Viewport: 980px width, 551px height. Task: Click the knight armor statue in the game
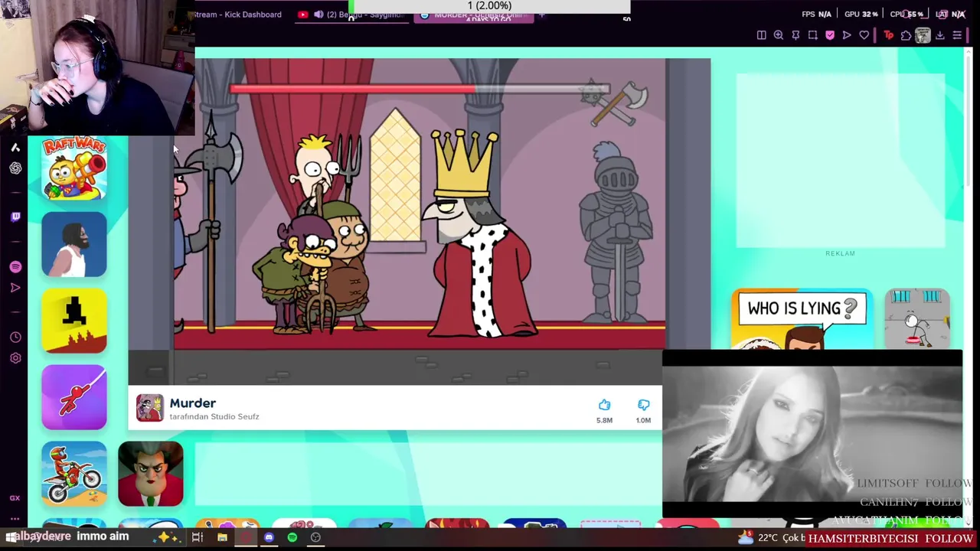(x=616, y=233)
